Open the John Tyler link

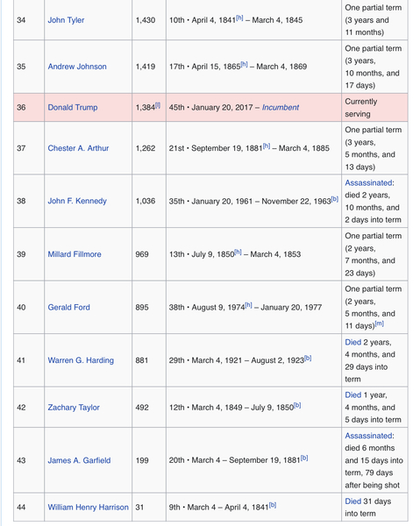pyautogui.click(x=66, y=20)
